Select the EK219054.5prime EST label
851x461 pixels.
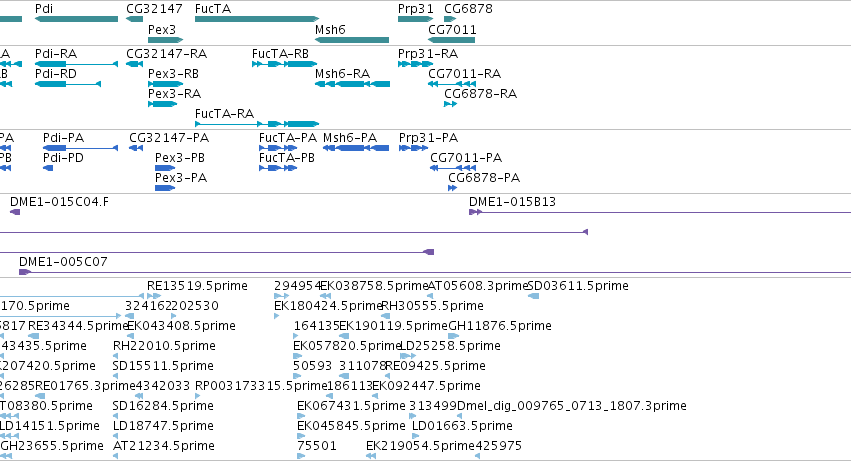[420, 446]
